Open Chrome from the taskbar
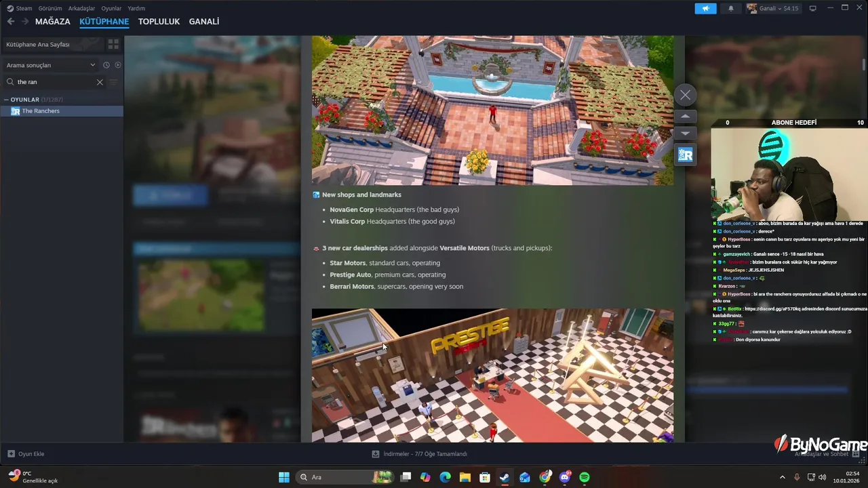The height and width of the screenshot is (488, 868). coord(545,477)
